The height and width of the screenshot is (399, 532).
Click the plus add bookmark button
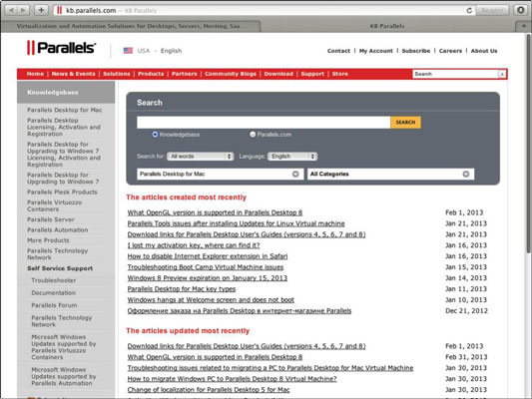41,10
